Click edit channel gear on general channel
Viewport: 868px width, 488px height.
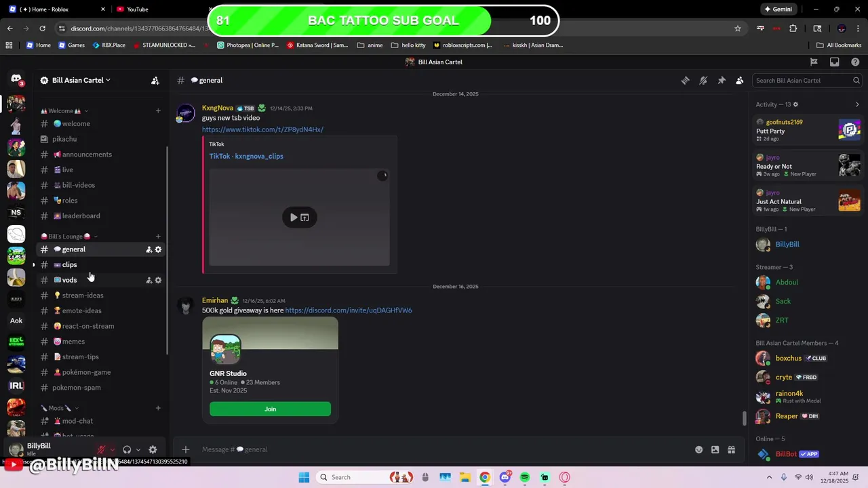158,249
